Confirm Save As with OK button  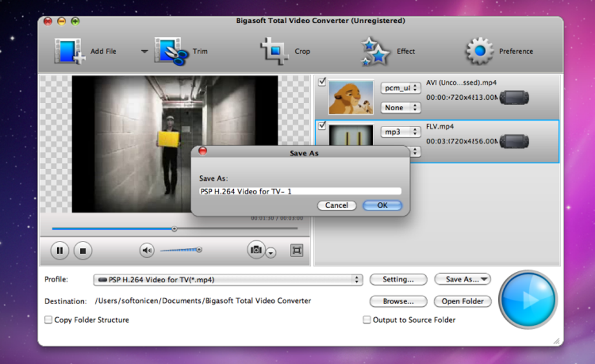[382, 205]
